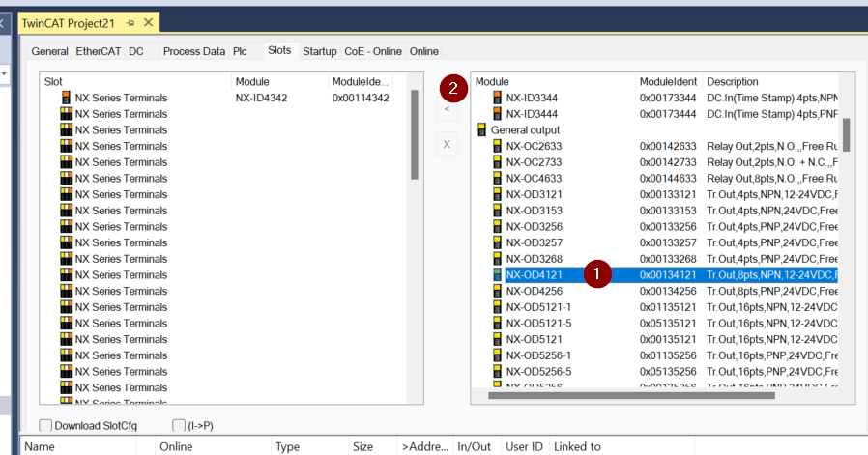Click the horizontal scrollbar of the Module list
868x455 pixels.
(x=631, y=395)
